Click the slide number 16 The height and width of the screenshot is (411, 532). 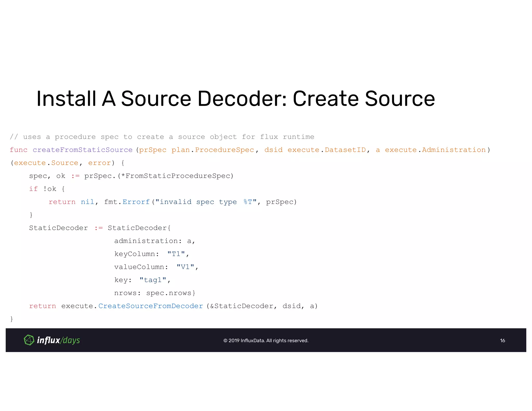point(502,341)
